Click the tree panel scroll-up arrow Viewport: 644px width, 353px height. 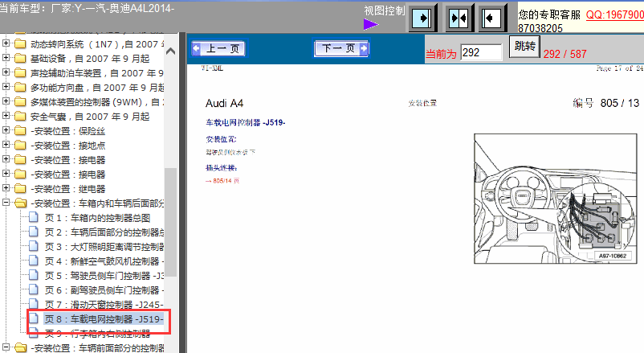tap(170, 51)
